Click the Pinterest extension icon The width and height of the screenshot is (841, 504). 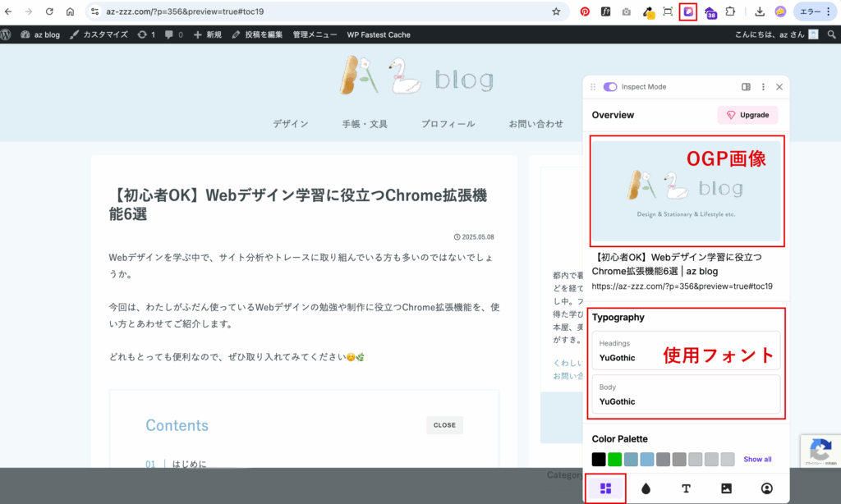(585, 12)
